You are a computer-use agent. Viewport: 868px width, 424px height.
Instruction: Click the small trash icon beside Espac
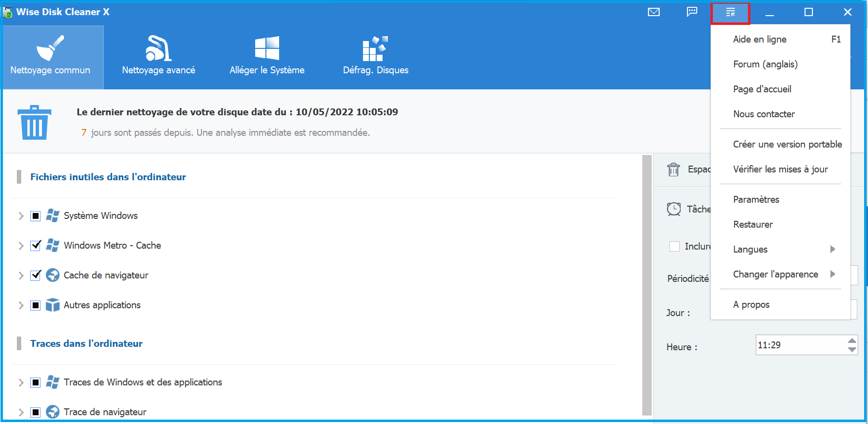673,170
